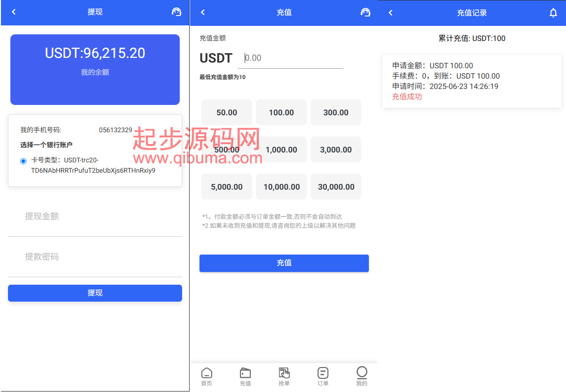The width and height of the screenshot is (566, 392).
Task: Click back arrow on 提现 withdrawal screen
Action: [x=14, y=12]
